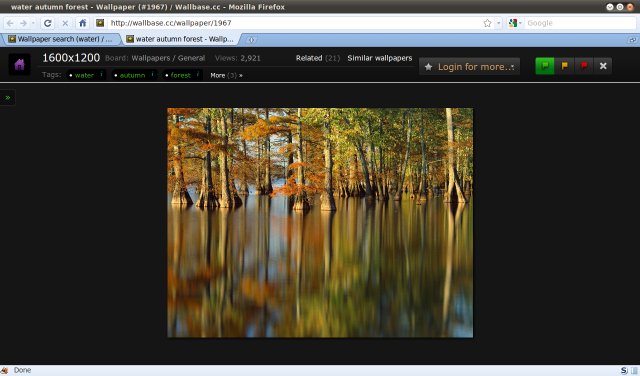640x376 pixels.
Task: Close the Firefox window
Action: click(630, 7)
